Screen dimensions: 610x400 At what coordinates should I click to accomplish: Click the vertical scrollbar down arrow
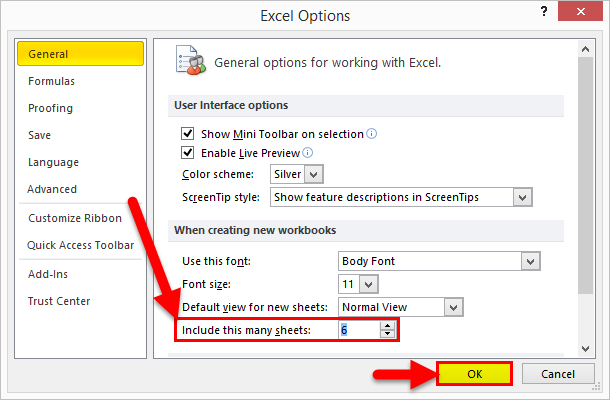[586, 346]
